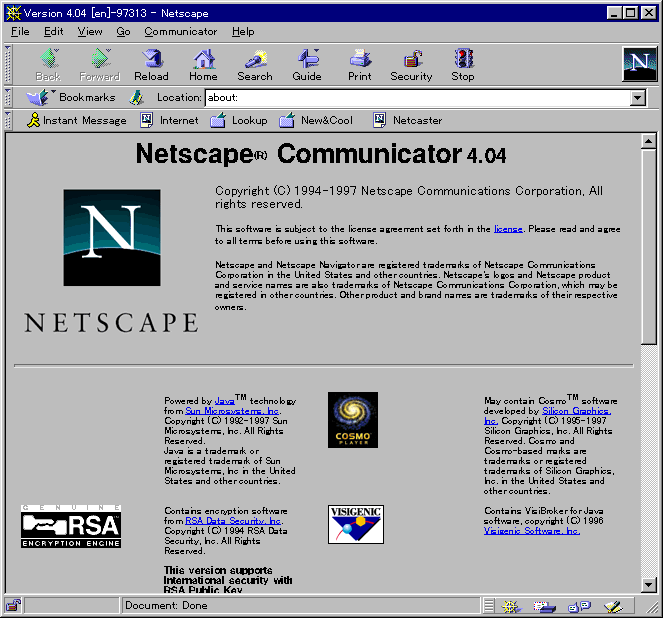Launch Netcaster from personal toolbar

click(408, 120)
